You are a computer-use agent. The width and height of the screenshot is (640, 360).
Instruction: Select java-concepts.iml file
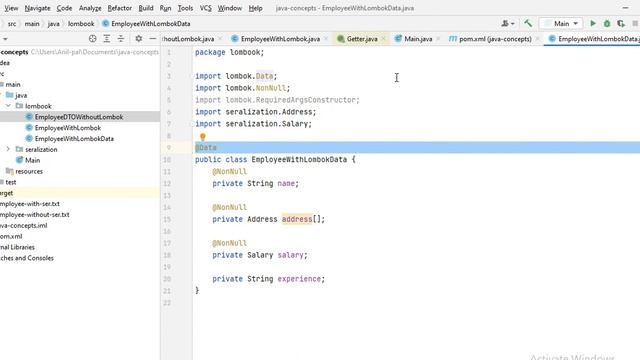point(24,225)
